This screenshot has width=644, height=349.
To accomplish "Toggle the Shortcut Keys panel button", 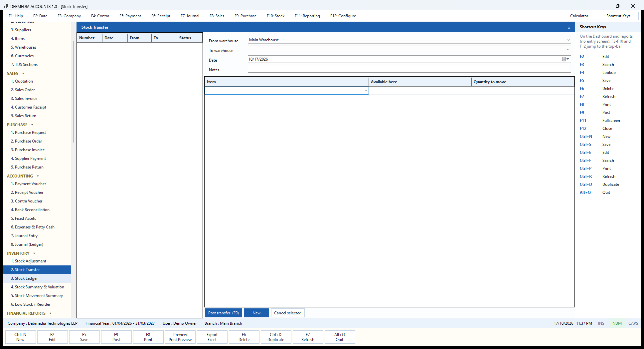I will pyautogui.click(x=618, y=16).
